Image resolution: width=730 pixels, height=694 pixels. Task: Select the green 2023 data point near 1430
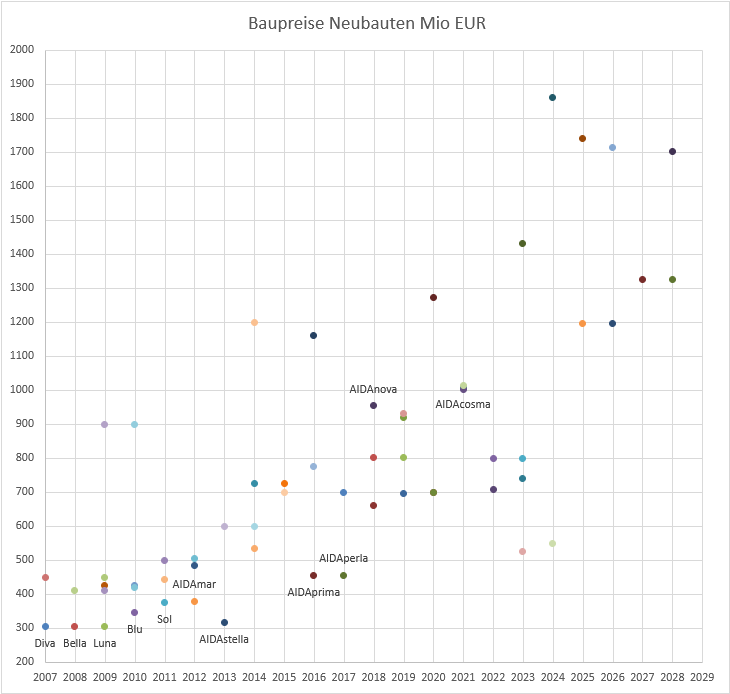[522, 243]
